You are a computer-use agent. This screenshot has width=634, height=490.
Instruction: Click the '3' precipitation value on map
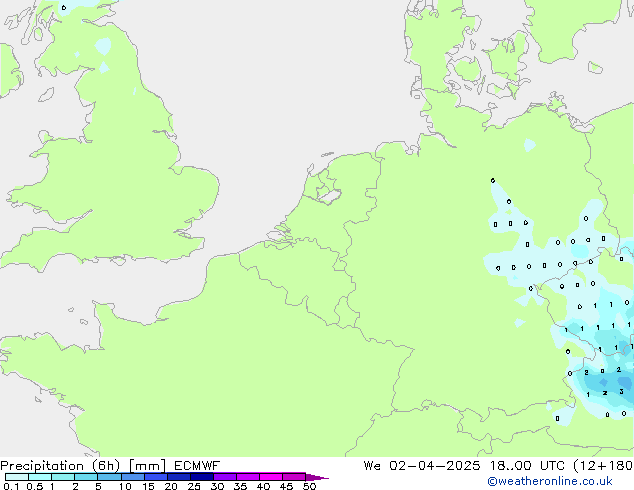tap(621, 391)
